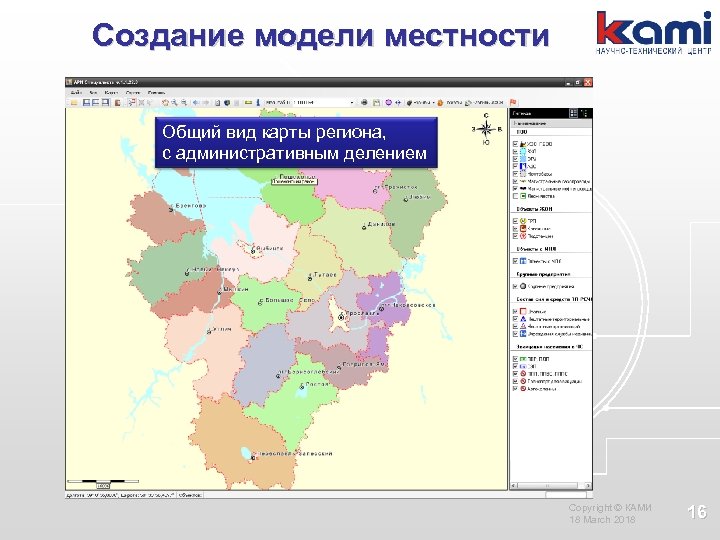Click legend panel scrollbar left arrow
This screenshot has width=720, height=540.
(x=514, y=485)
